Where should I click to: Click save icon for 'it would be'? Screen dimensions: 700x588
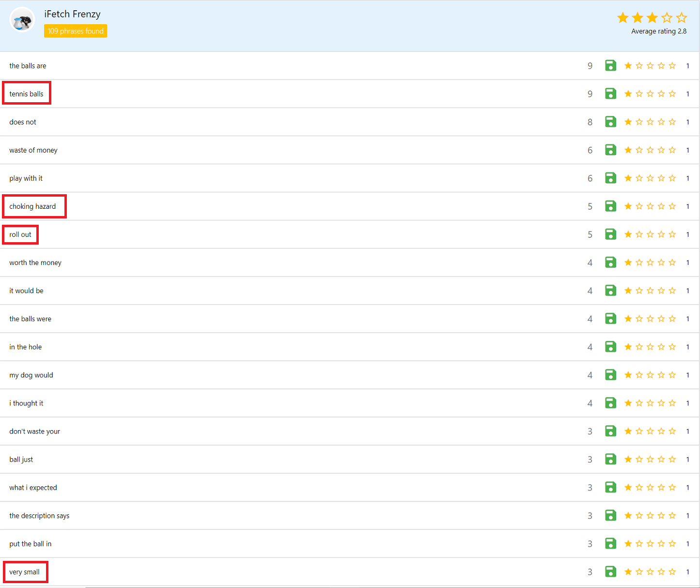[x=610, y=290]
